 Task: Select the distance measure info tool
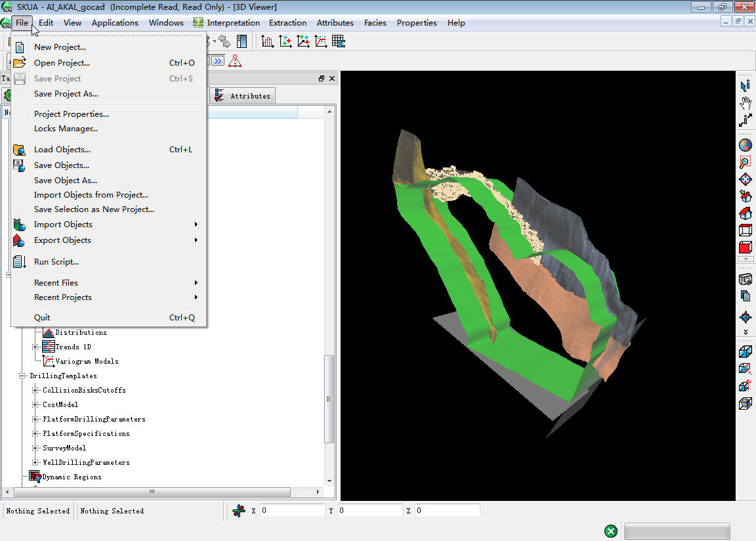(745, 120)
